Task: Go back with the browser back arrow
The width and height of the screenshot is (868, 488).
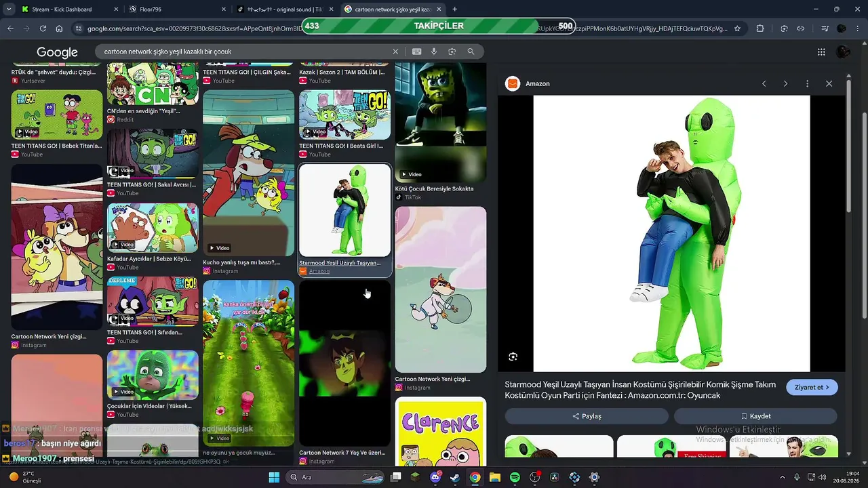Action: point(10,28)
